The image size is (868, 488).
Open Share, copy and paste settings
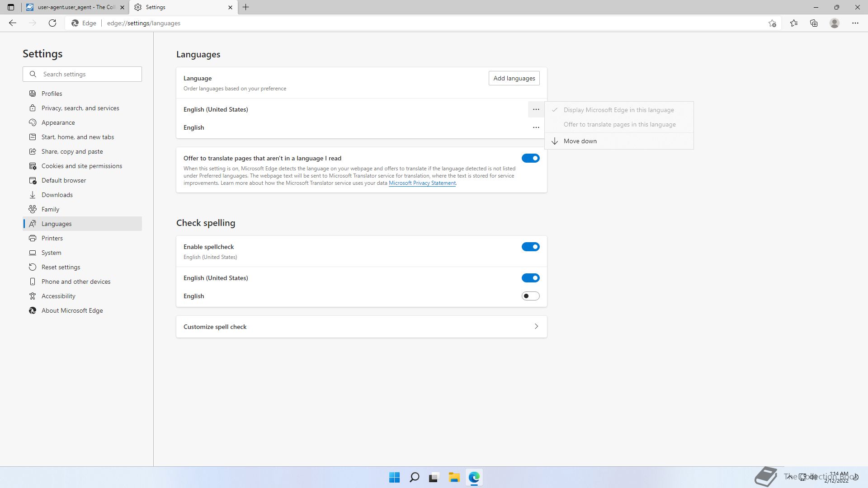82,151
